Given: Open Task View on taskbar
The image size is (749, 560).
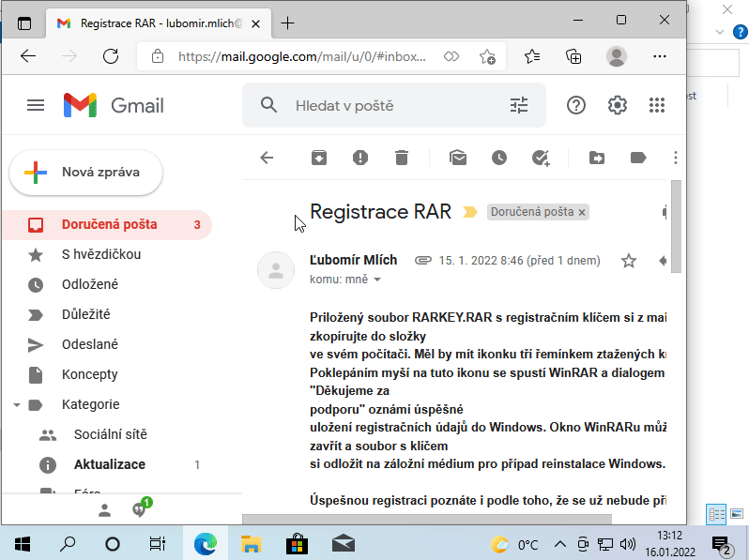Looking at the screenshot, I should [x=157, y=543].
